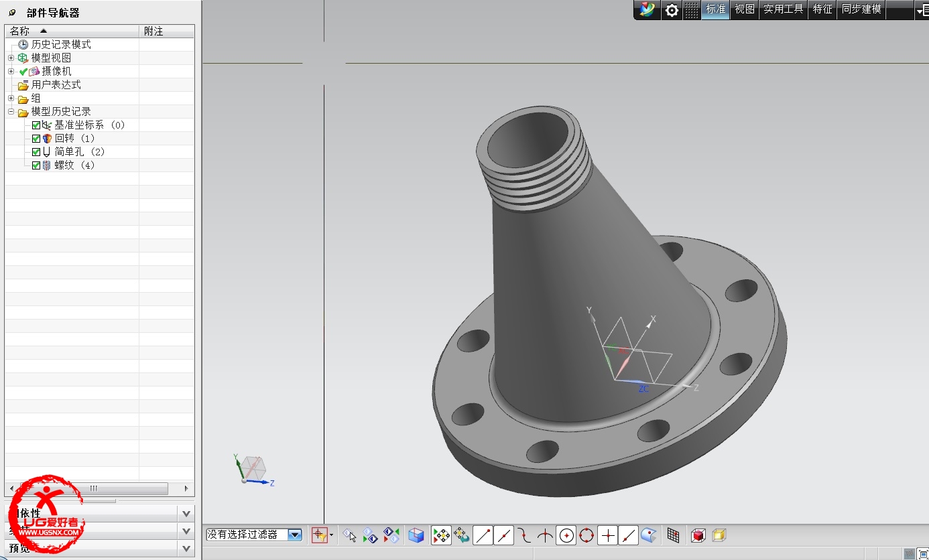Open the 同步建模 tab
Viewport: 929px width, 560px height.
pyautogui.click(x=861, y=9)
